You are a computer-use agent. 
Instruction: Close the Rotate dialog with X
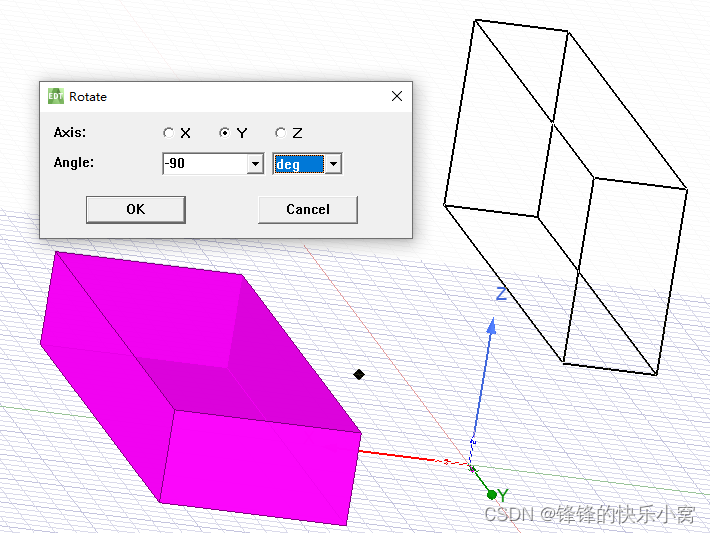397,96
